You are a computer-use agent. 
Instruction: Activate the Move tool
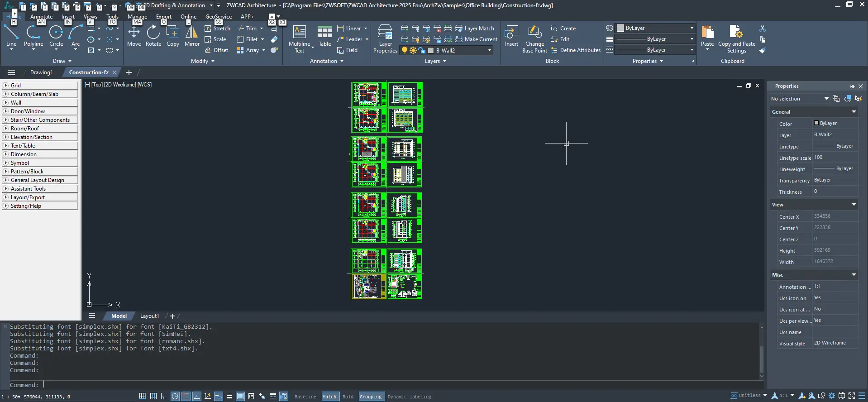click(x=134, y=36)
